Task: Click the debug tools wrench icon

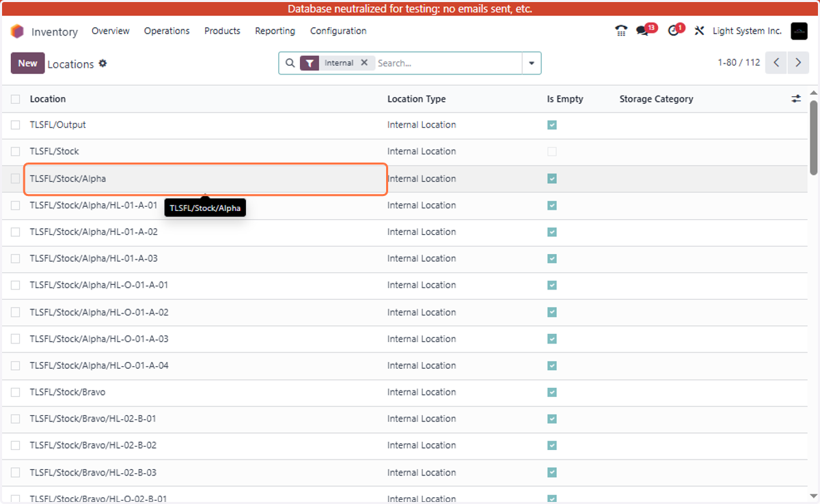Action: (699, 31)
